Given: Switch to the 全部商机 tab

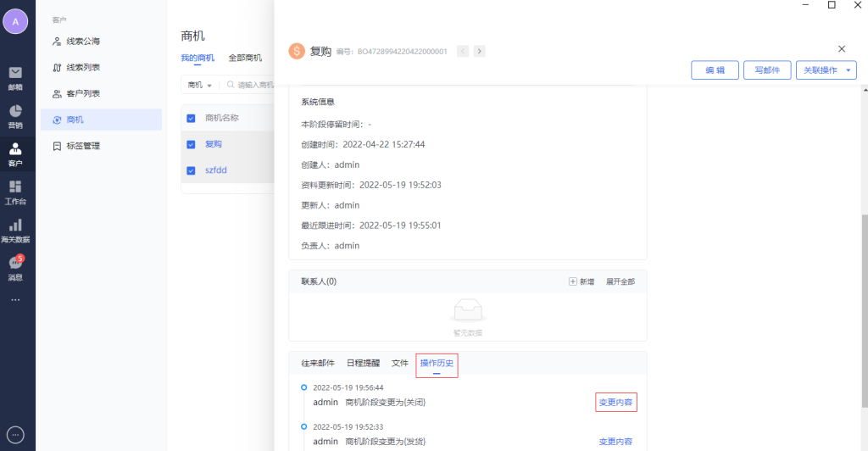Looking at the screenshot, I should (245, 58).
